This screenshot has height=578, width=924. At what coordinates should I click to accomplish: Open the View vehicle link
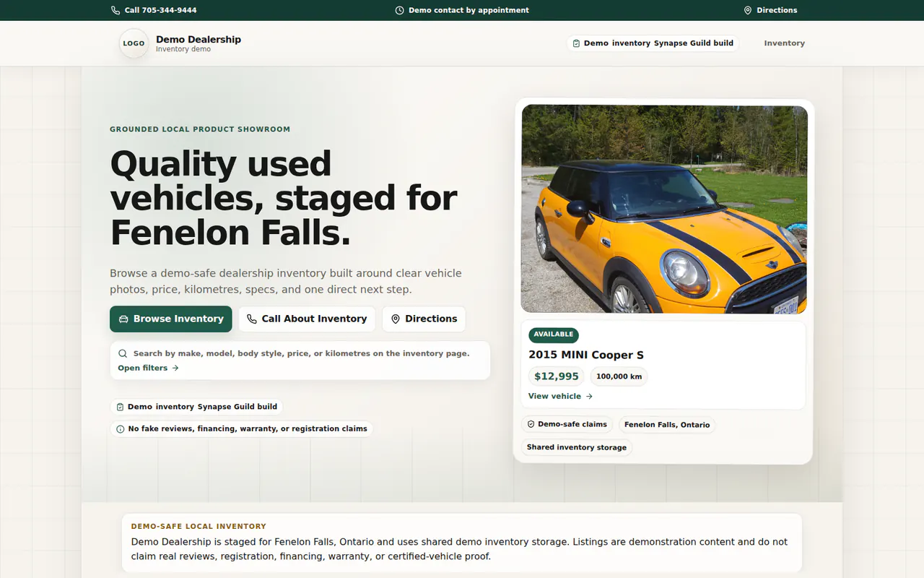pos(560,396)
